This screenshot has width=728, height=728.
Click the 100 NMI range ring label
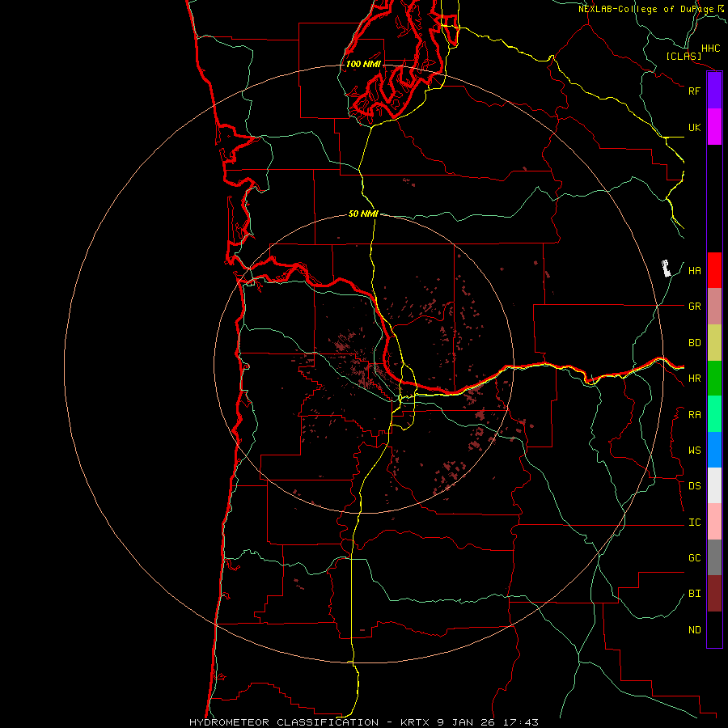(363, 64)
